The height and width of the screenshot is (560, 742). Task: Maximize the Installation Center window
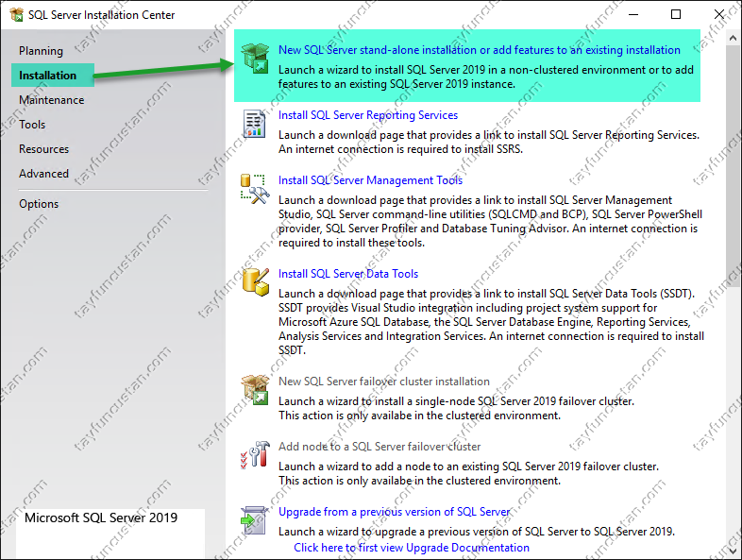(x=676, y=15)
